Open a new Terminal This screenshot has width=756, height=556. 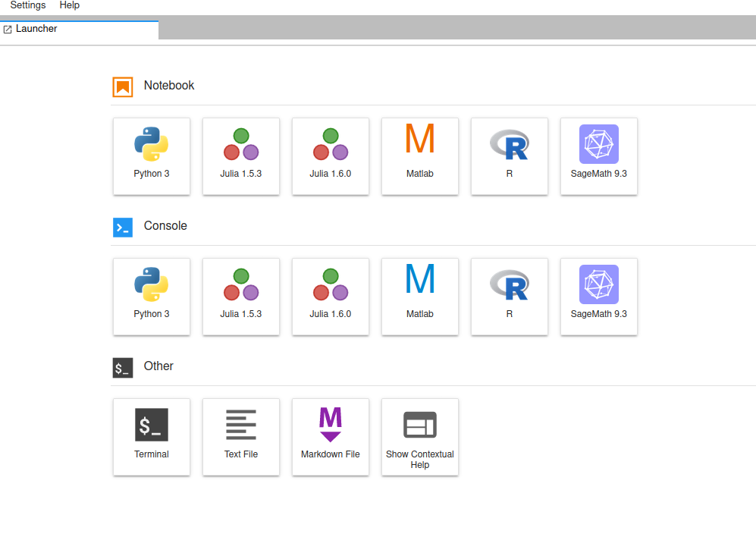pyautogui.click(x=151, y=437)
